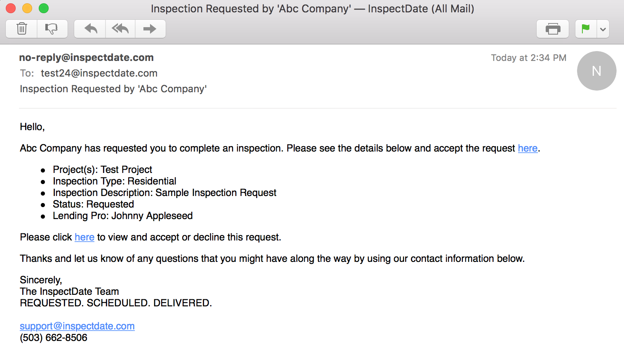Image resolution: width=624 pixels, height=364 pixels.
Task: Click the sender address no-reply@inspectdate.com
Action: (87, 58)
